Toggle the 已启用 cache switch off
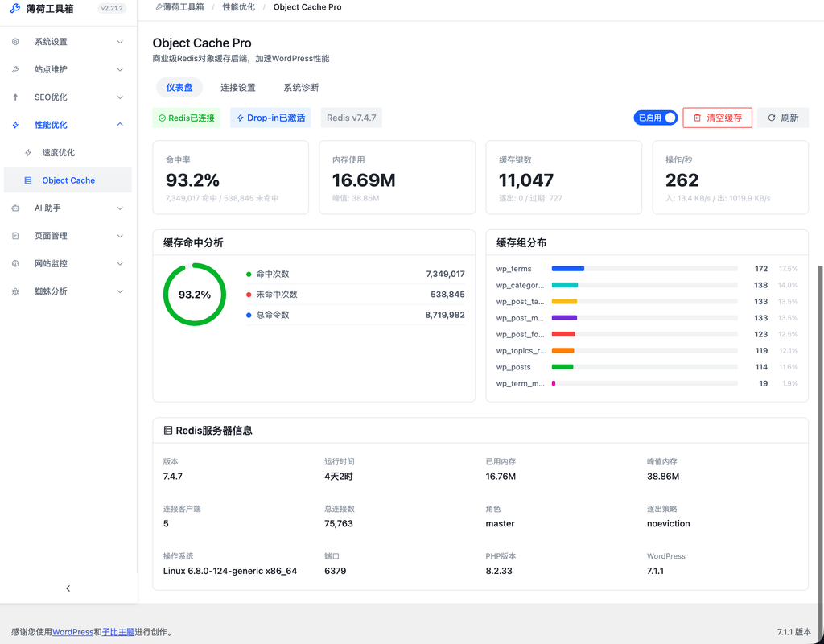 point(655,118)
